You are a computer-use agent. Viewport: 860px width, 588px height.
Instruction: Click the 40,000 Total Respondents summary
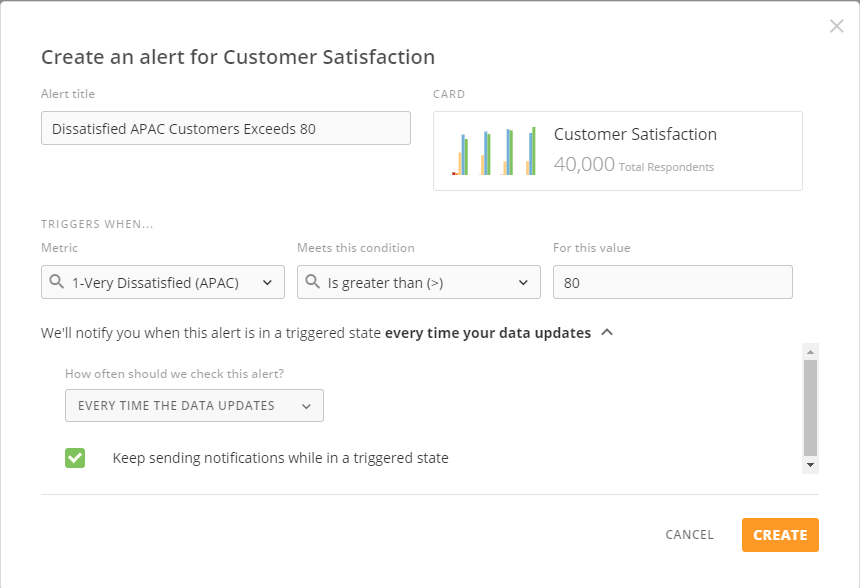coord(634,165)
